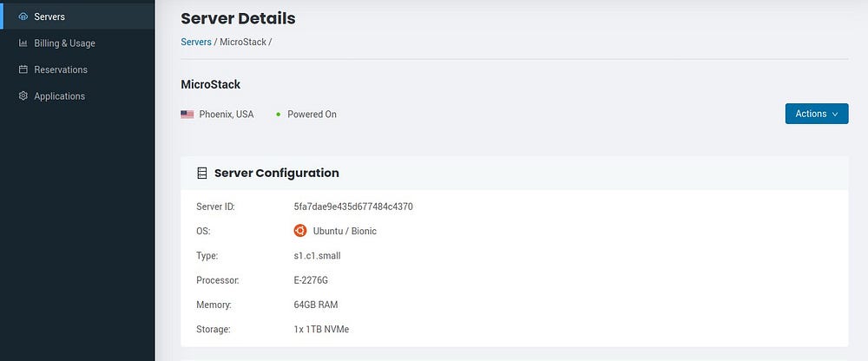The height and width of the screenshot is (361, 868).
Task: Click the Server Configuration header
Action: (276, 173)
